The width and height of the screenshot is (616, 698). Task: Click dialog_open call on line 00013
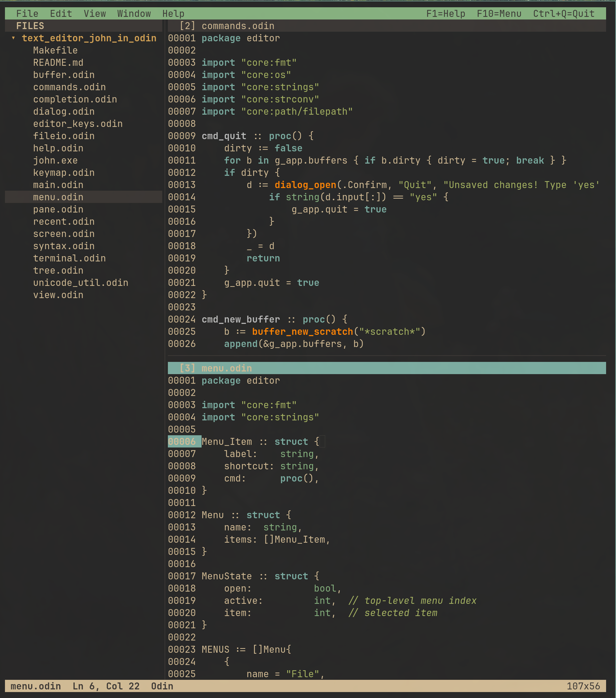[x=306, y=185]
